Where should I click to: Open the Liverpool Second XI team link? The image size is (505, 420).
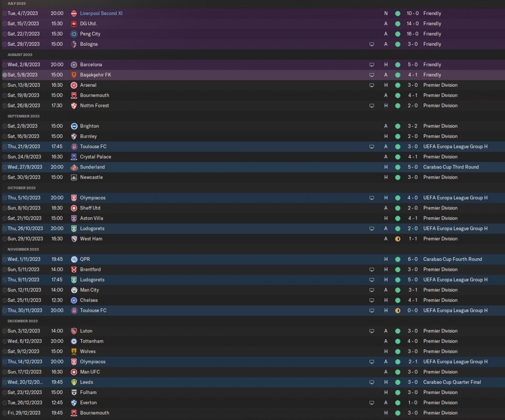tap(101, 13)
